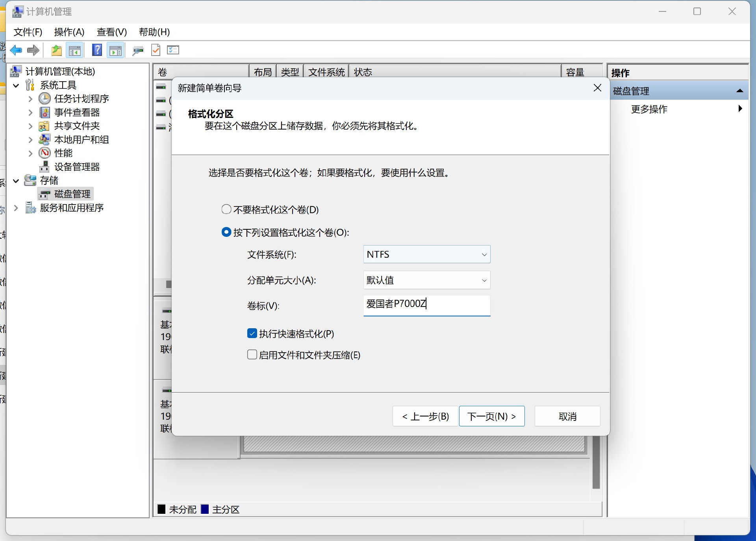Toggle the show/hide action pane icon

point(115,50)
